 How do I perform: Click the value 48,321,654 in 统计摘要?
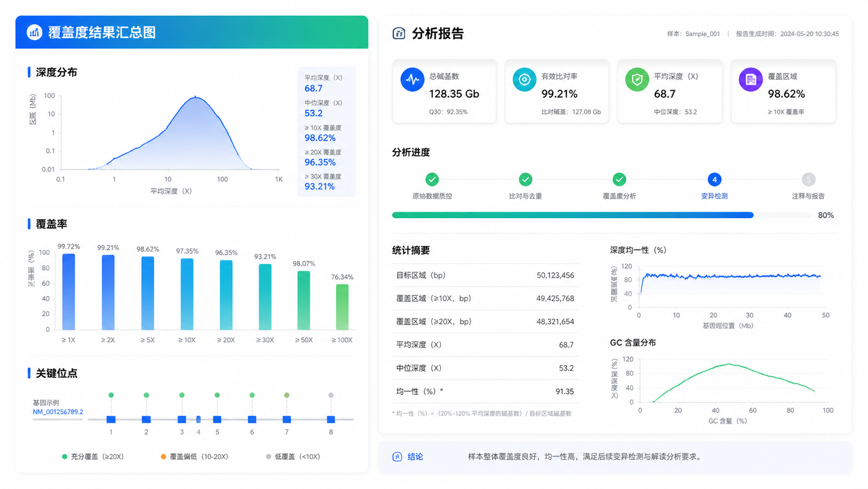pyautogui.click(x=555, y=322)
